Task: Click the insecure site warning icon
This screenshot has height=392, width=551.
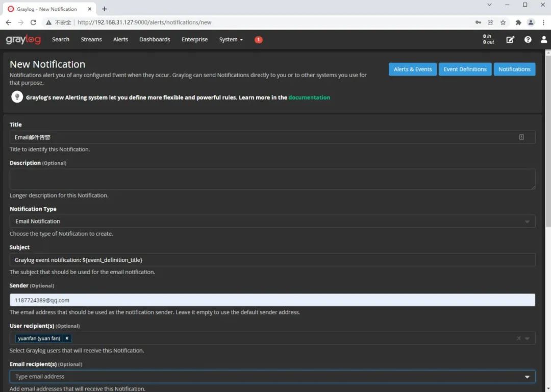Action: point(49,22)
